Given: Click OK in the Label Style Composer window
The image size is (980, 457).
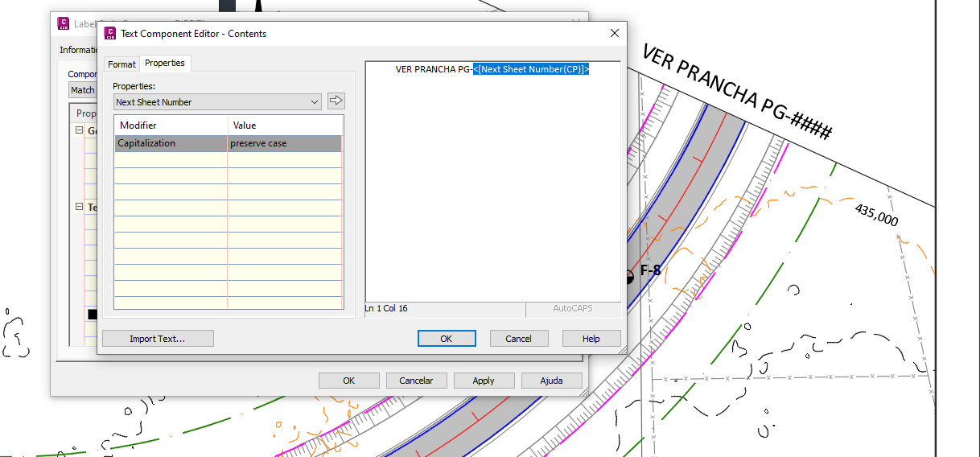Looking at the screenshot, I should 348,381.
